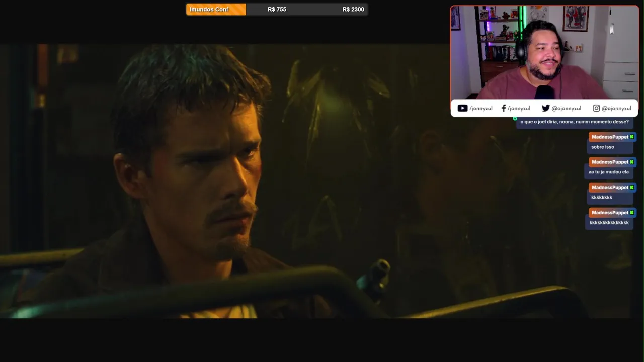
Task: Click green badge on 'kkkkkkkk' sender name
Action: pos(632,187)
